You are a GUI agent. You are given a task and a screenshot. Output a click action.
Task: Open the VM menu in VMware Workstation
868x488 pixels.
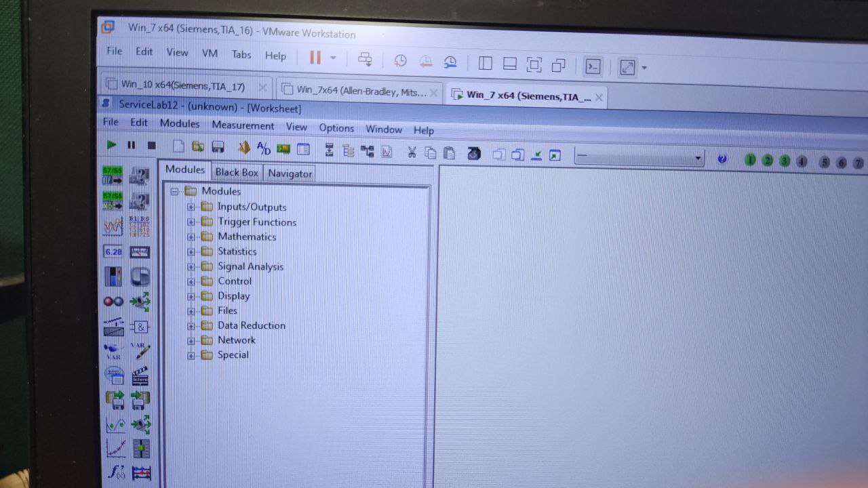click(x=210, y=53)
